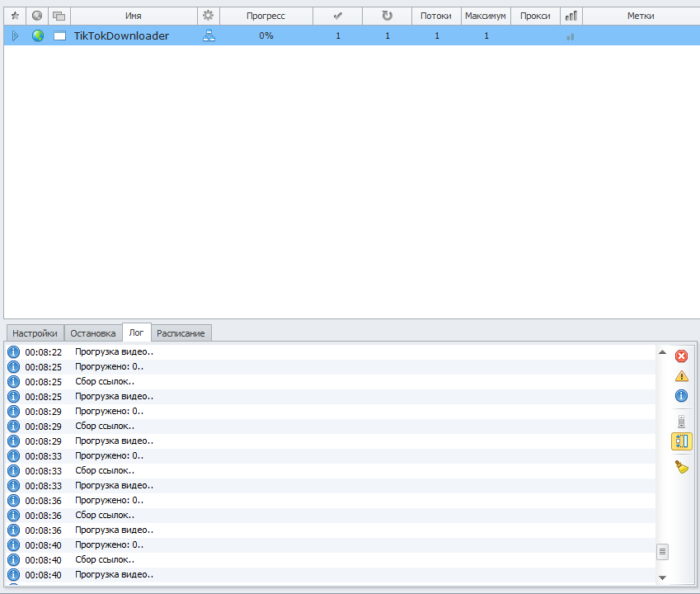Click the window icon in TikTokDownloader row

59,35
